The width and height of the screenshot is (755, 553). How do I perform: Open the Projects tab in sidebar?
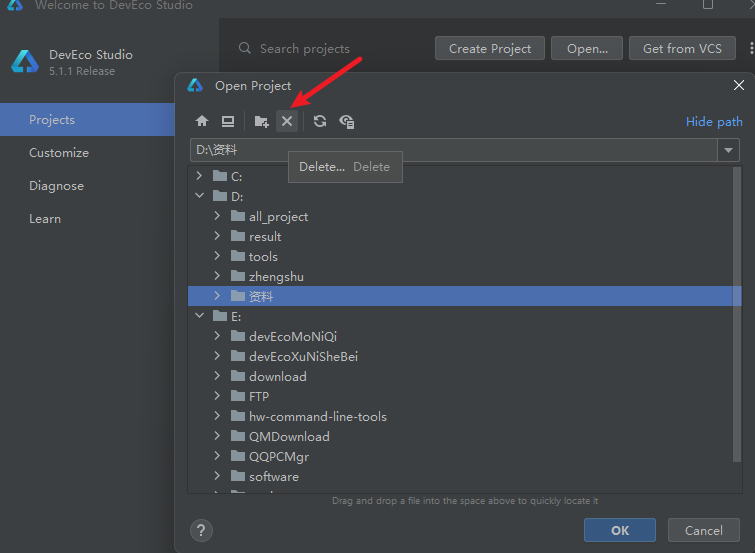click(87, 119)
